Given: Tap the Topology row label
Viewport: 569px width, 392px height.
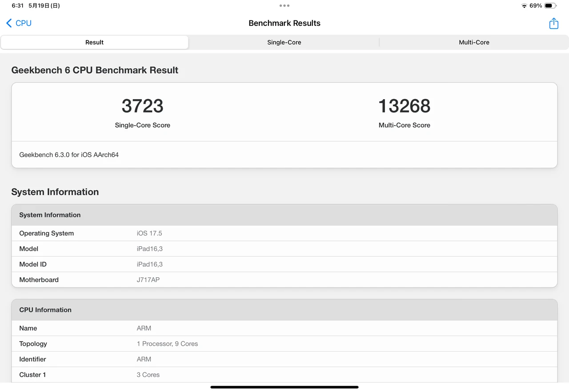Looking at the screenshot, I should tap(33, 344).
